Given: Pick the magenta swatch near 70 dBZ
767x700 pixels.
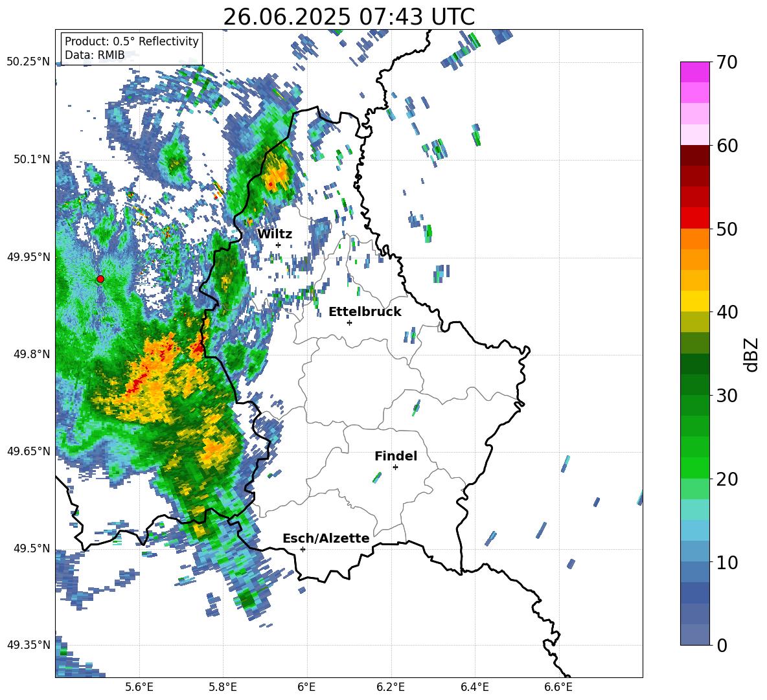Looking at the screenshot, I should click(x=694, y=73).
